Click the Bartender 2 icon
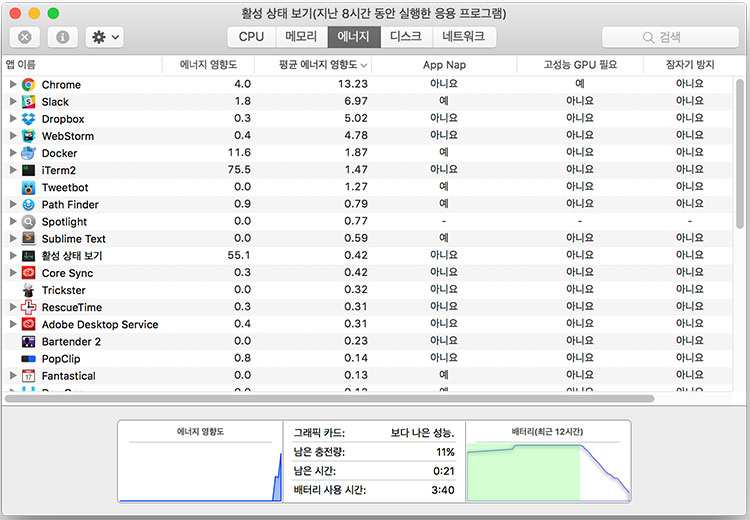The width and height of the screenshot is (750, 520). coord(28,342)
